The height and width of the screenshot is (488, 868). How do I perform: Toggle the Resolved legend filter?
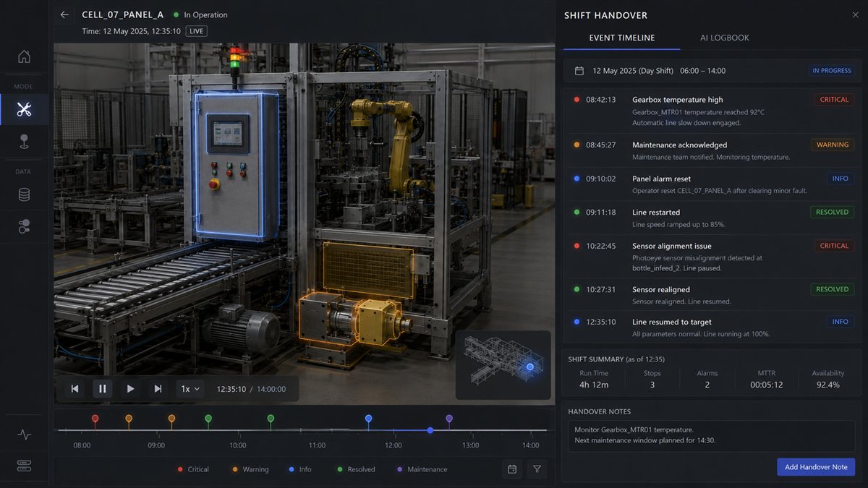tap(355, 469)
